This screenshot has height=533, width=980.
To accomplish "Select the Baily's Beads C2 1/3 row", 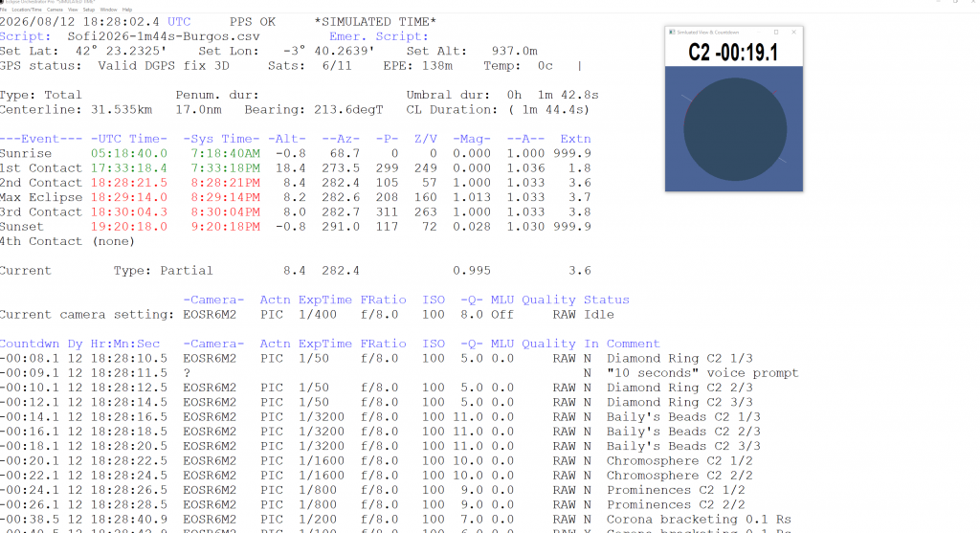I will pyautogui.click(x=383, y=417).
